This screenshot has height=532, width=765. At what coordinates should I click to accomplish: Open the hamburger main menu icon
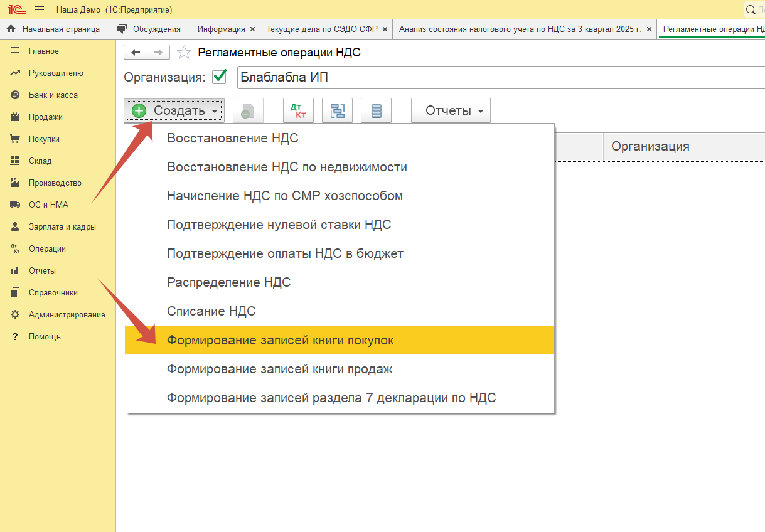point(40,9)
